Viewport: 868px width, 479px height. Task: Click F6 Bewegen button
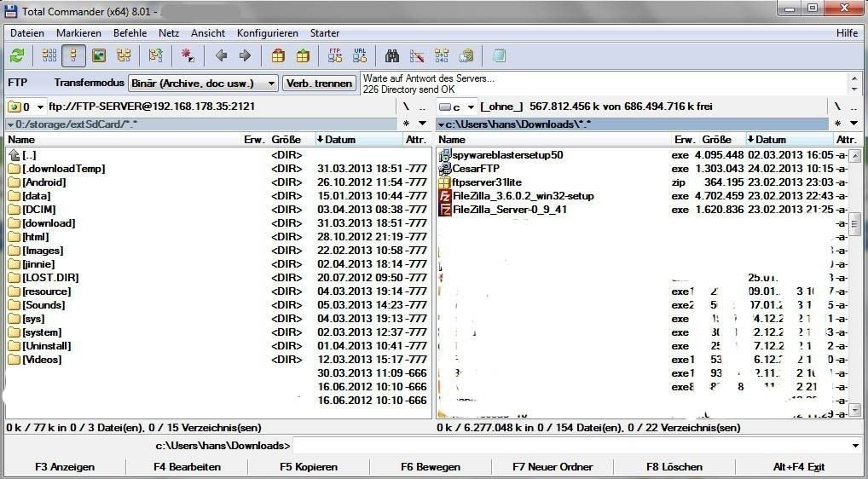click(431, 467)
